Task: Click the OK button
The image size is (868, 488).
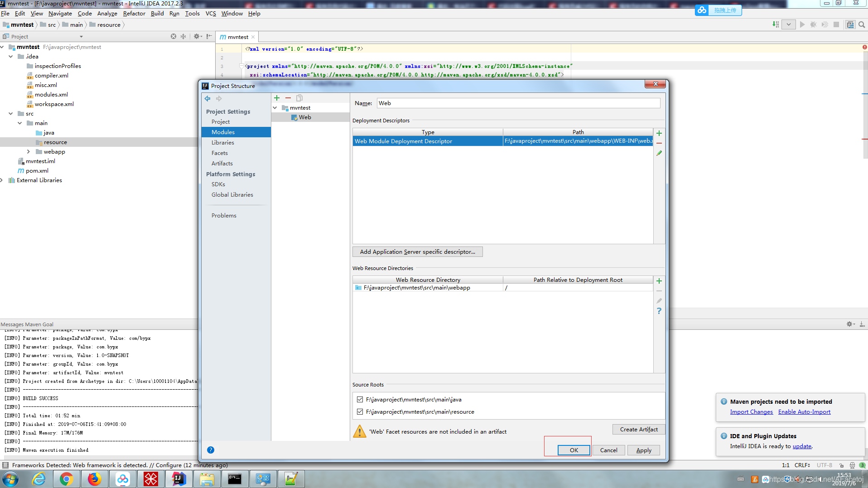Action: pyautogui.click(x=574, y=450)
